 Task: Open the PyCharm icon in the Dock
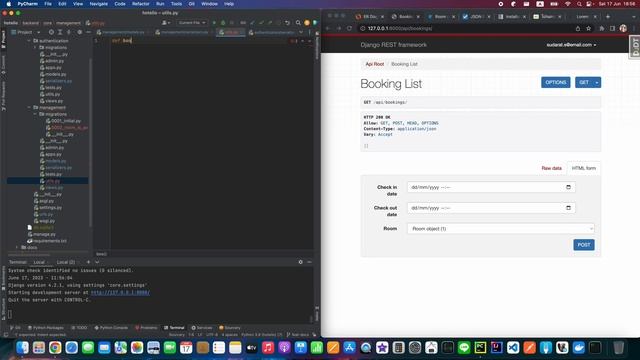(480, 348)
